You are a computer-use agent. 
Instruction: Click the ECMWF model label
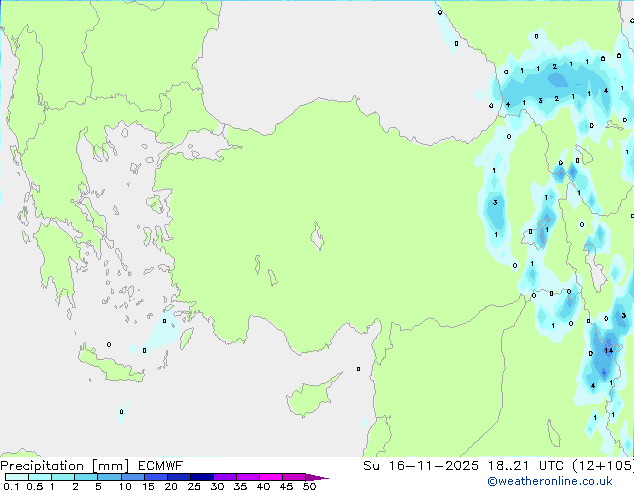pos(158,465)
